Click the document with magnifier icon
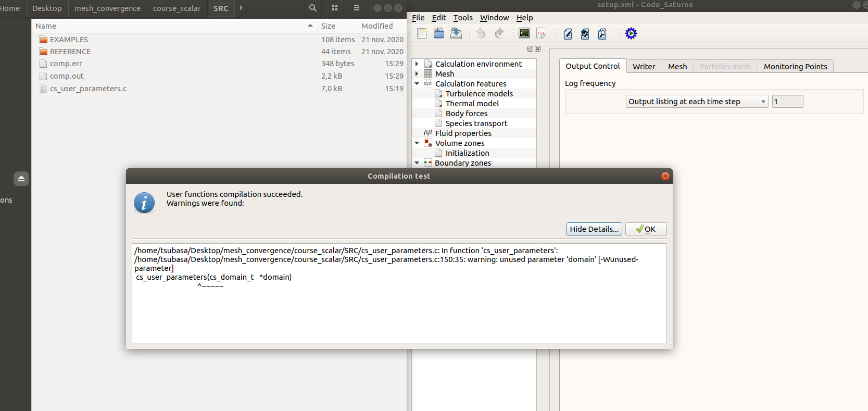This screenshot has height=411, width=868. click(602, 34)
